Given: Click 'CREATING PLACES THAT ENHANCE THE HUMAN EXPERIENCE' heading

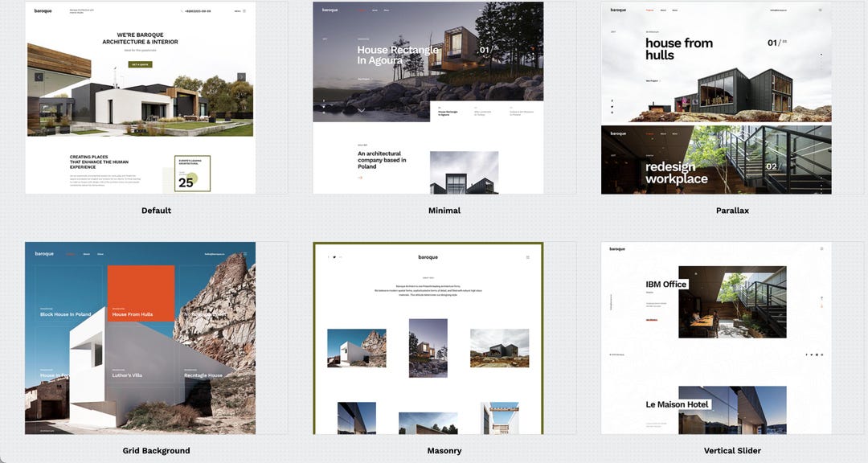Looking at the screenshot, I should [99, 162].
